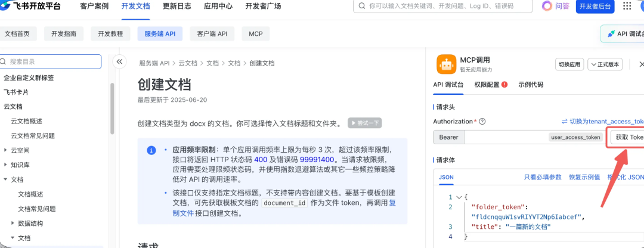Screen dimensions: 644x248
Task: Click 服务端 API breadcrumb
Action: point(154,63)
